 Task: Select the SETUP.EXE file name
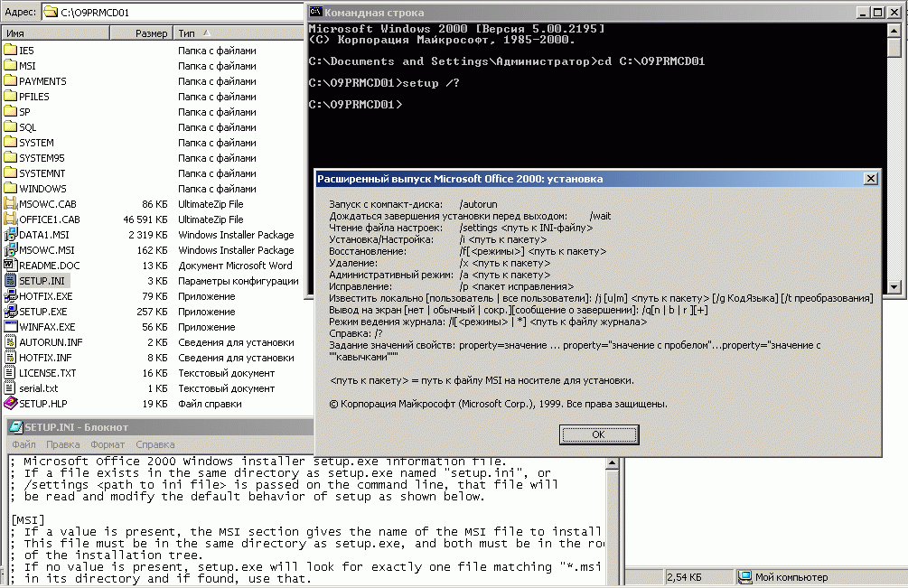tap(42, 312)
